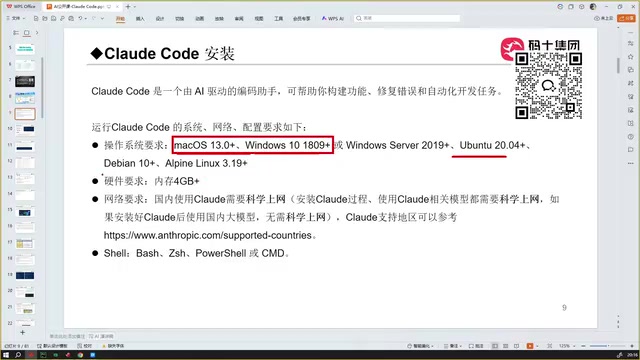Screen dimensions: 640x360
Task: Click the star icon in right sidebar
Action: (631, 57)
